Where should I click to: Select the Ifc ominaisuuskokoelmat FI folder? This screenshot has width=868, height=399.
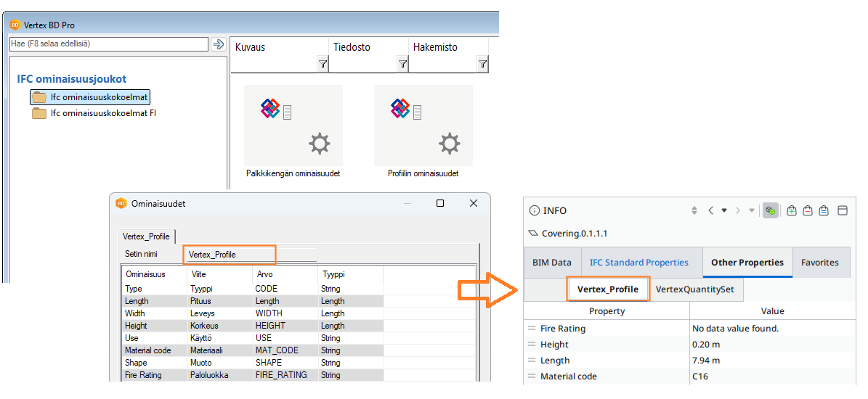94,113
